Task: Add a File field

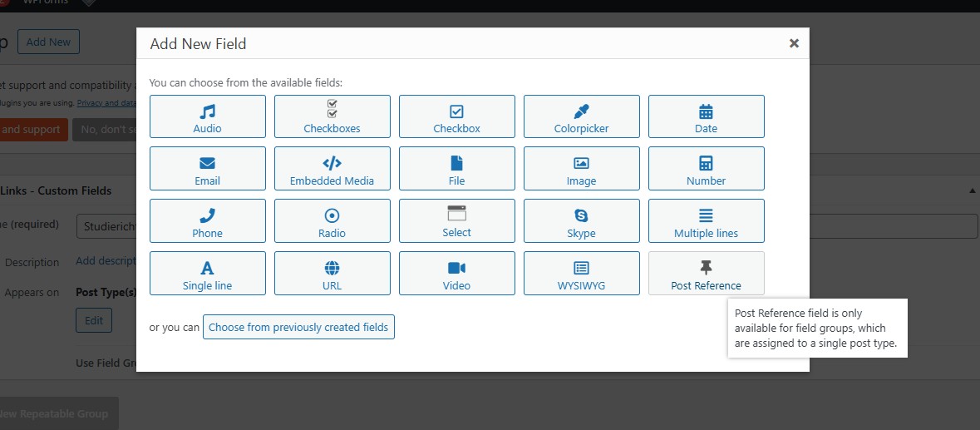Action: 457,169
